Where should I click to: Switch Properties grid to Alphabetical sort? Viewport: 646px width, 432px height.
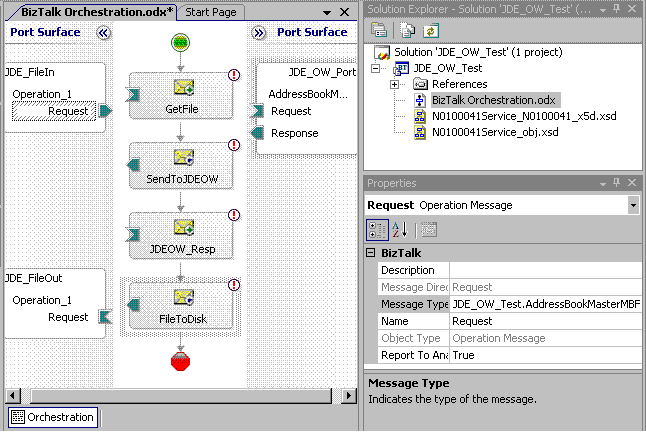pyautogui.click(x=400, y=230)
